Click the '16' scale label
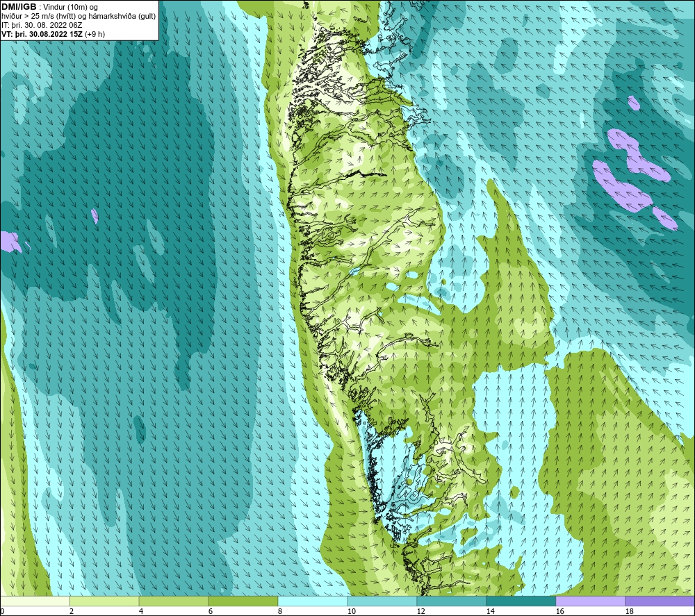This screenshot has height=616, width=695. [559, 612]
